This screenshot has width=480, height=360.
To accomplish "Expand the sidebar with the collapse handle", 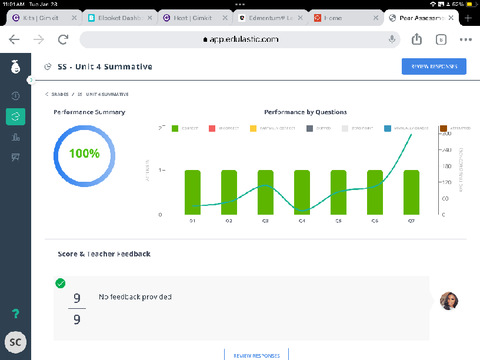I will 31,80.
